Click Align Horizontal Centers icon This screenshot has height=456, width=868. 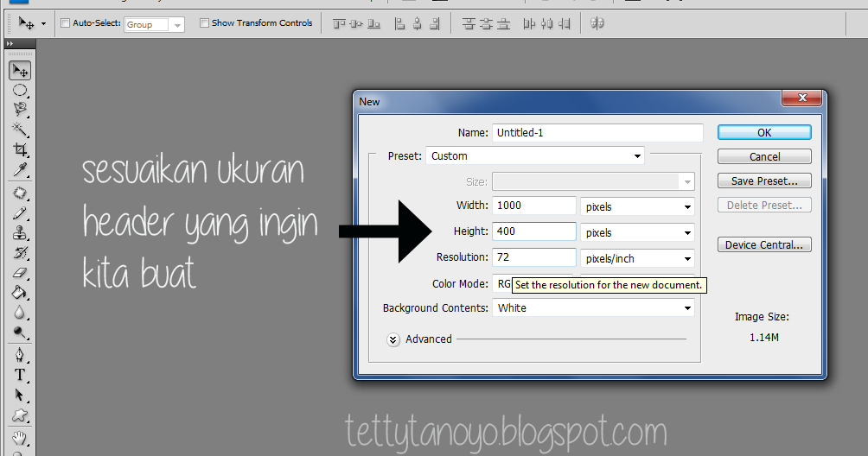(418, 24)
